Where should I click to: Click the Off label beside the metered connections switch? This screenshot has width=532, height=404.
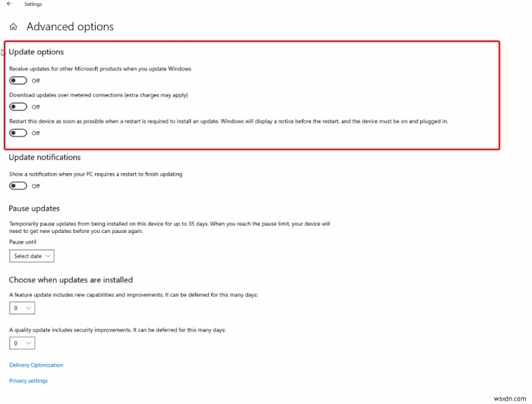coord(36,108)
